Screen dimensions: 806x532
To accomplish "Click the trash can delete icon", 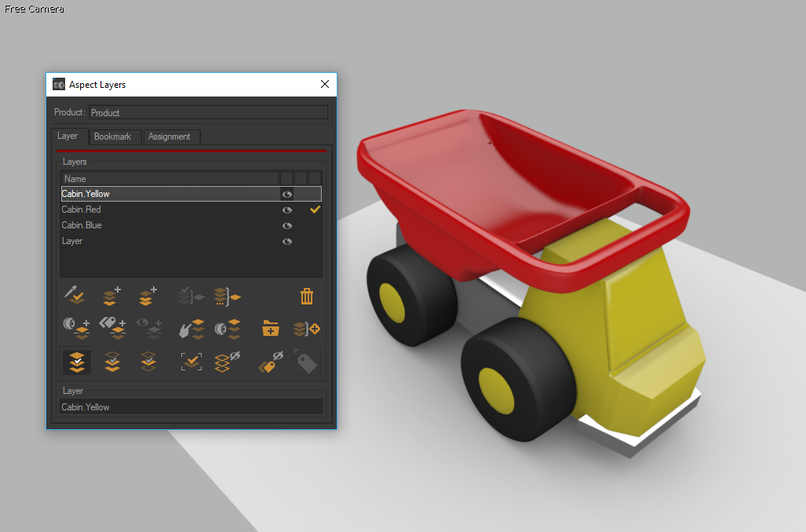I will (x=307, y=297).
